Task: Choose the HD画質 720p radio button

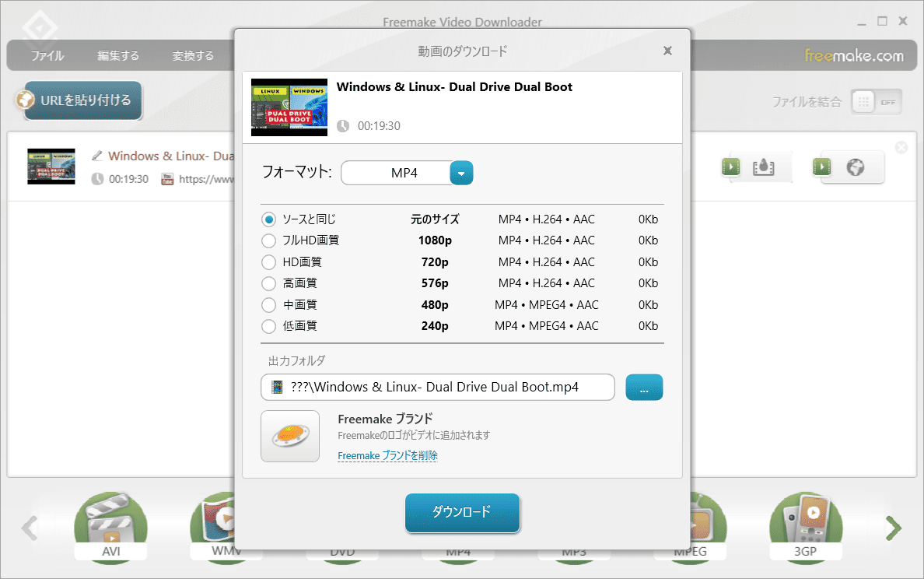Action: coord(268,261)
